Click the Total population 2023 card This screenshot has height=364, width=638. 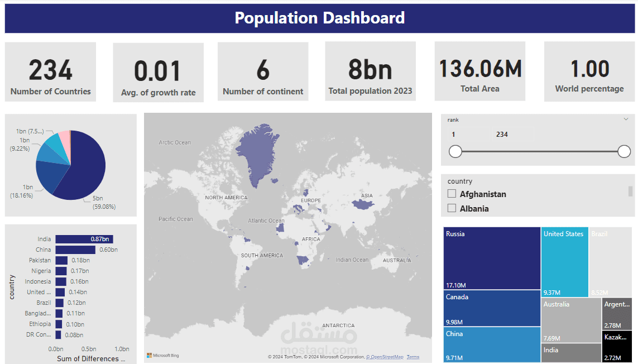(370, 71)
